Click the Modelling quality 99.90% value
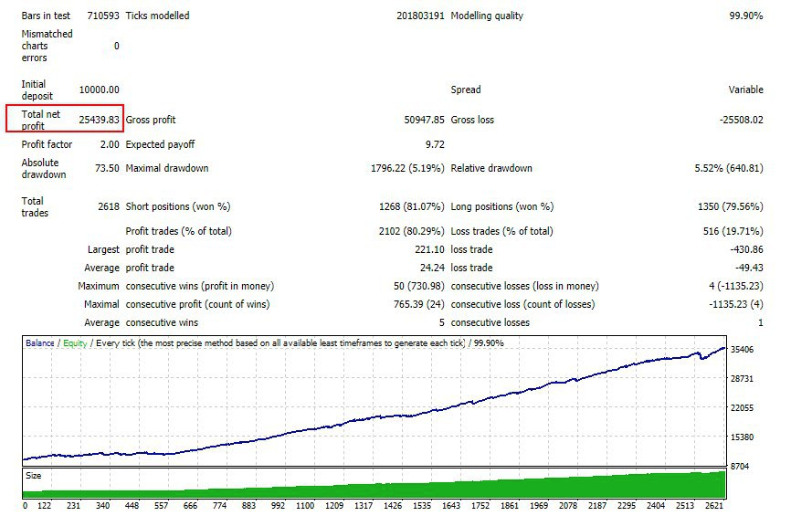812x516 pixels. [745, 16]
